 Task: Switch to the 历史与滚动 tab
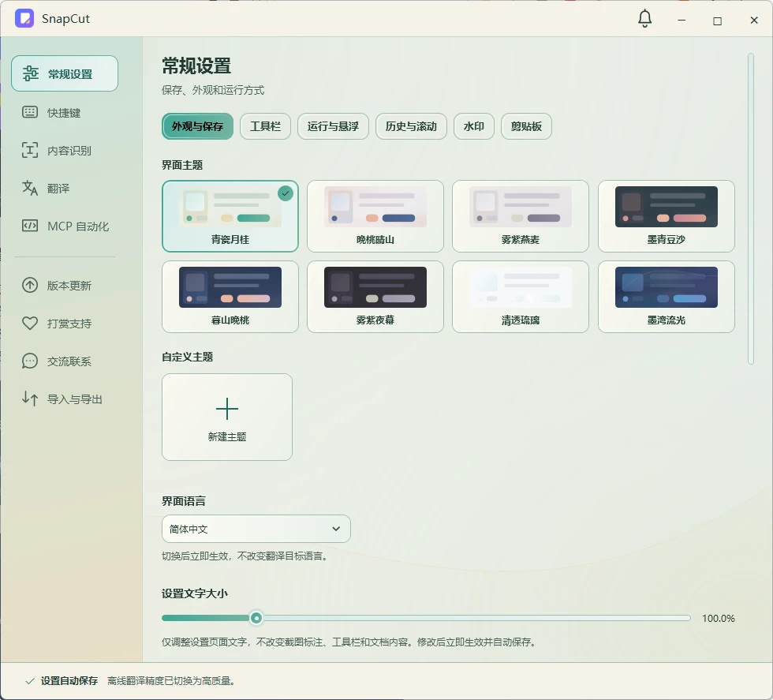click(411, 126)
